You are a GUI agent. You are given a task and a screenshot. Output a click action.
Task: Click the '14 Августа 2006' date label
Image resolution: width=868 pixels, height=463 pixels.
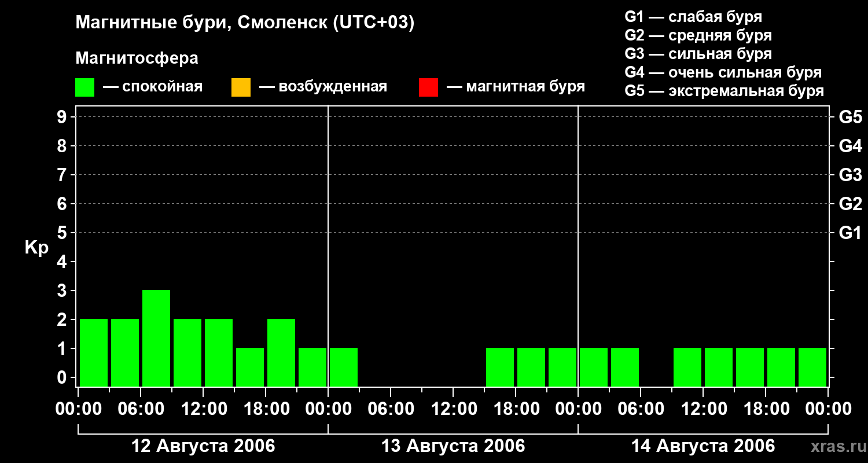click(x=703, y=446)
